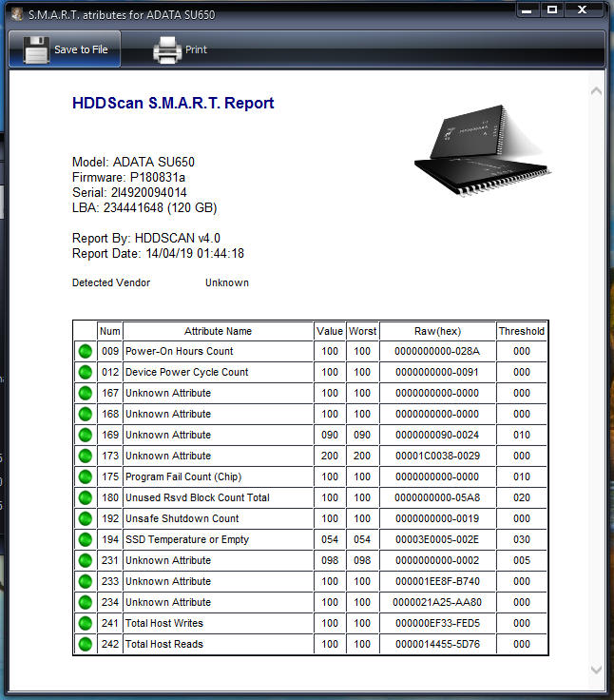This screenshot has height=700, width=614.
Task: Click the green status dot for attribute 173
Action: pos(86,457)
